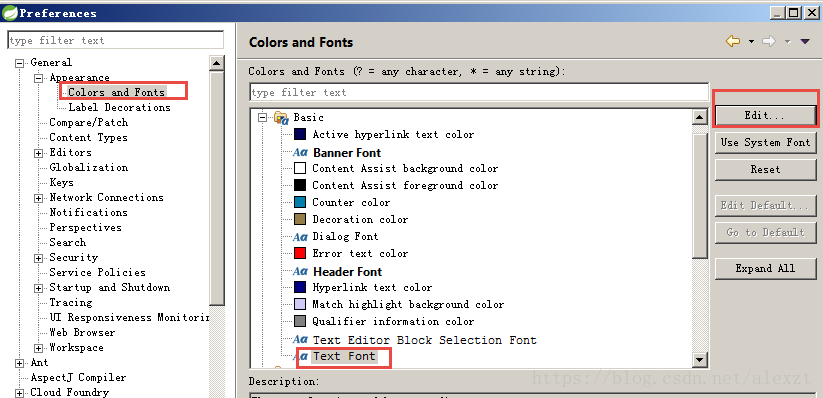823x398 pixels.
Task: Click the back arrow navigation icon
Action: pos(733,41)
